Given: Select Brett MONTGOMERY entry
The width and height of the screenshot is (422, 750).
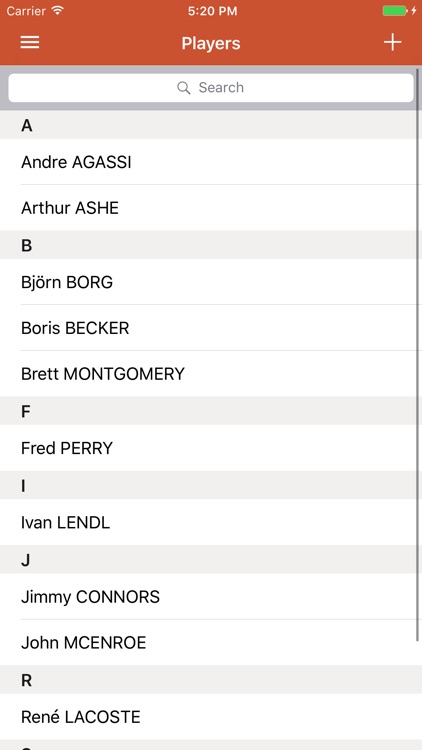Looking at the screenshot, I should (211, 374).
